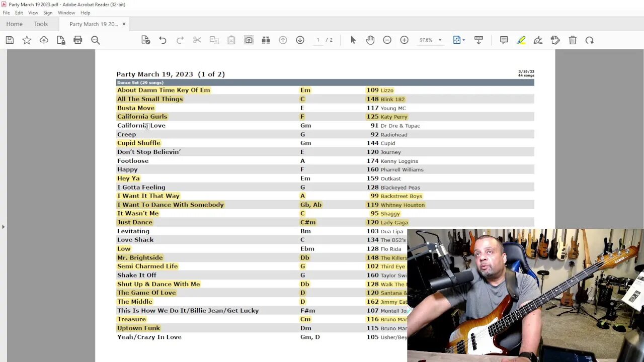Viewport: 644px width, 362px height.
Task: Click the 'Party March 19, 2023 (1 of 2)' title
Action: (171, 74)
